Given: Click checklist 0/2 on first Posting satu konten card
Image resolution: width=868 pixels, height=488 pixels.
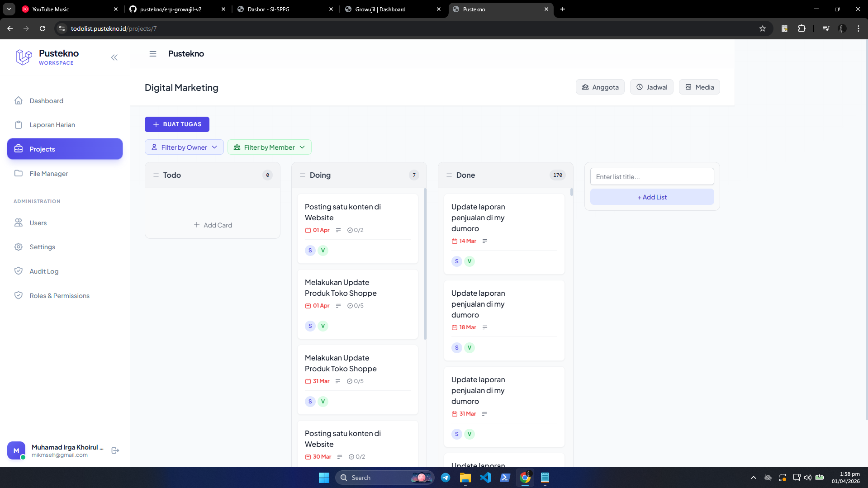Looking at the screenshot, I should tap(356, 230).
